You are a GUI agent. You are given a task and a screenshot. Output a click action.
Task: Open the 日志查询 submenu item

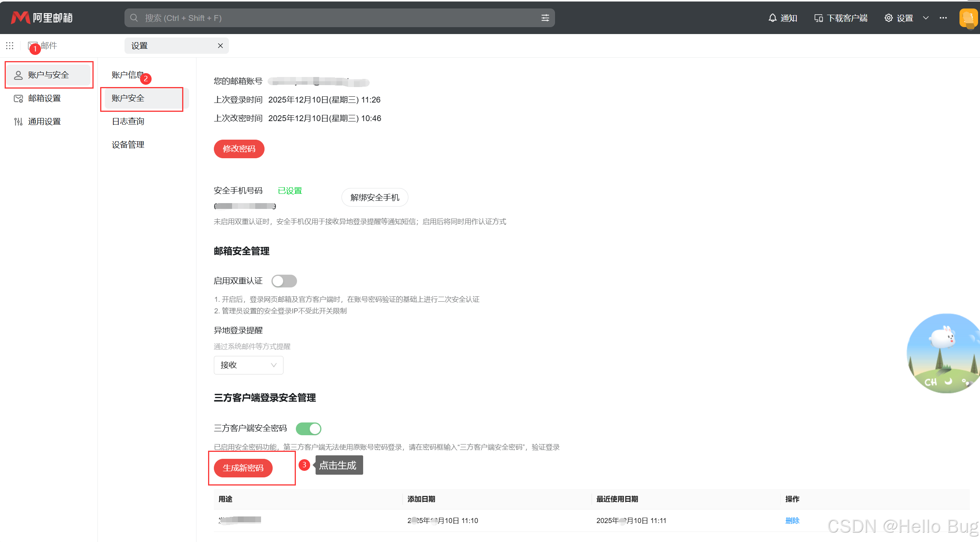pos(128,121)
